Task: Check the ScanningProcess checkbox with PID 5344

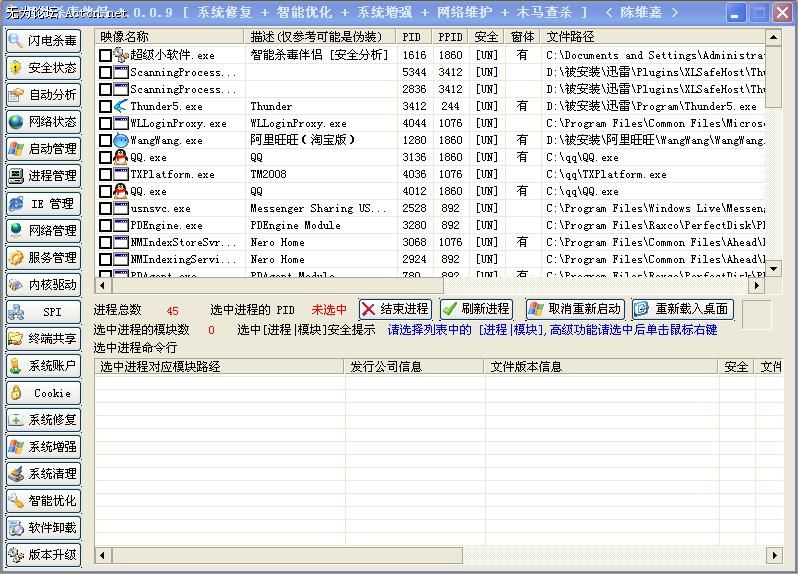Action: click(x=105, y=72)
